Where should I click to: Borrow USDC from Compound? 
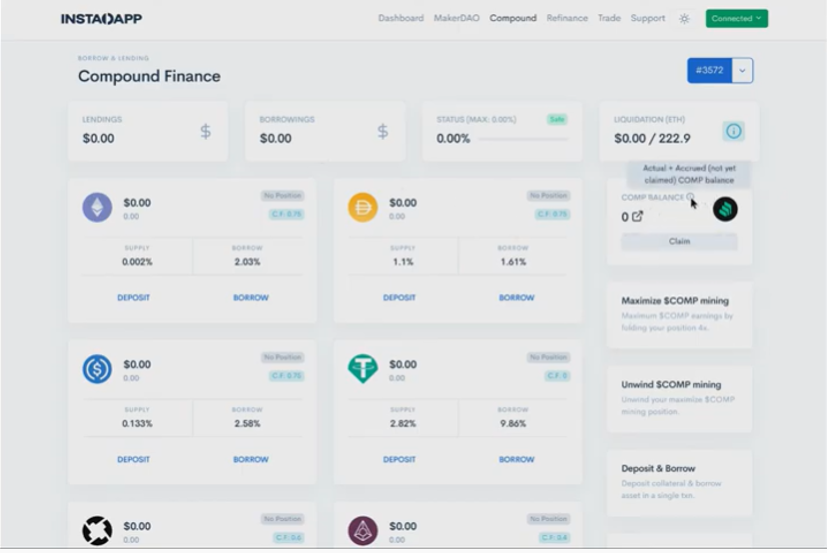click(251, 460)
